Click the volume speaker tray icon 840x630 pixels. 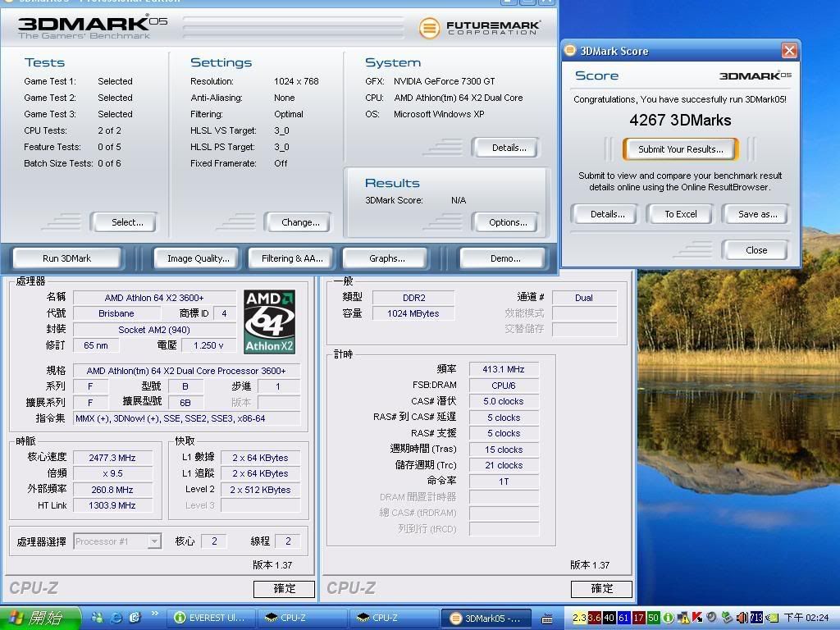point(742,618)
